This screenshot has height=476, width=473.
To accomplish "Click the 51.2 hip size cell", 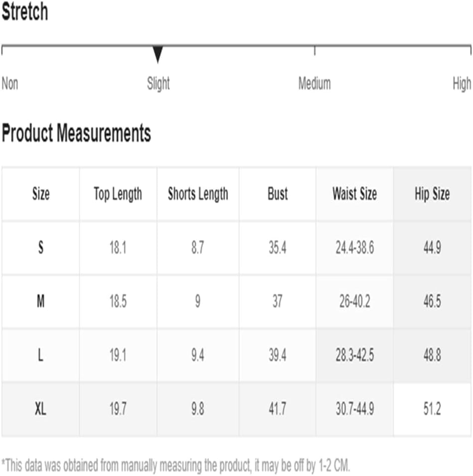I will tap(432, 409).
